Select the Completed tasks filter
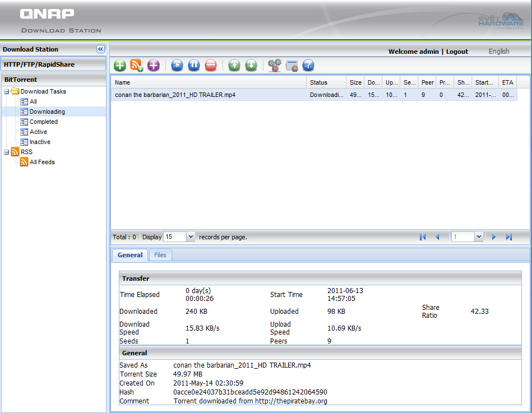 [43, 122]
